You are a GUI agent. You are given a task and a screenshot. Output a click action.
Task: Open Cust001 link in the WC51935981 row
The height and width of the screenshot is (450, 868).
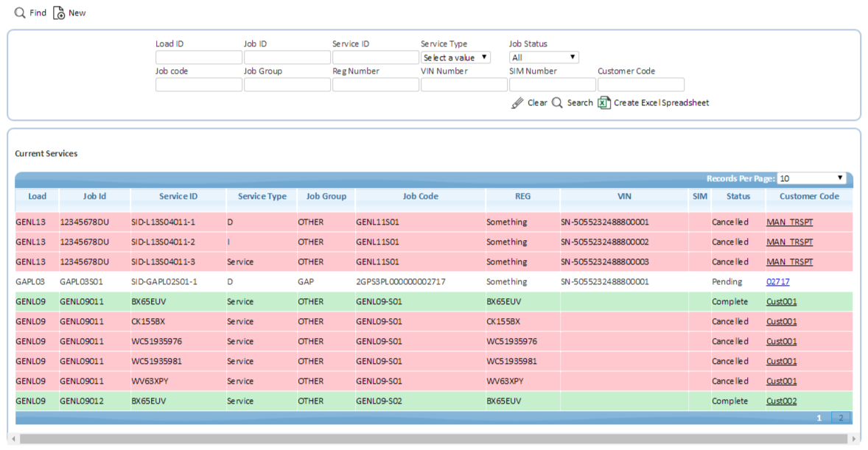pos(782,362)
